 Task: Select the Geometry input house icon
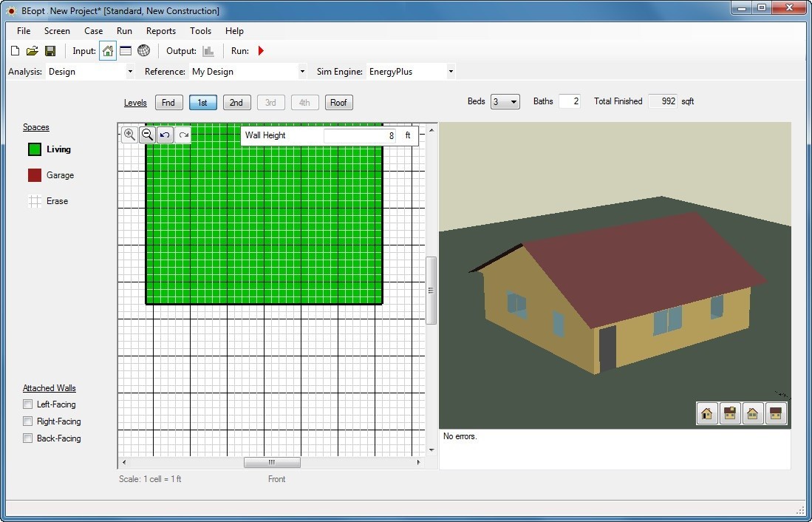pyautogui.click(x=108, y=51)
